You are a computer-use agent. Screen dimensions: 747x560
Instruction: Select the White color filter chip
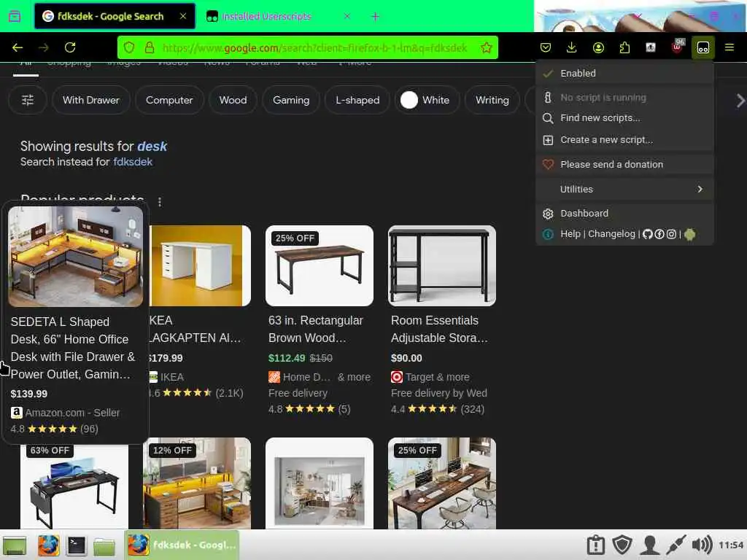(x=427, y=100)
